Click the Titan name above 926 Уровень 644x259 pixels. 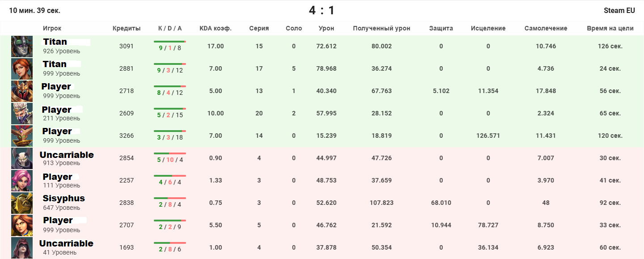[x=55, y=42]
